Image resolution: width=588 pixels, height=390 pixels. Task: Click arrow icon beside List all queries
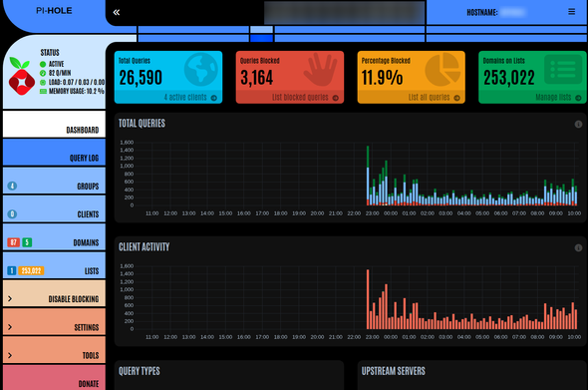456,98
